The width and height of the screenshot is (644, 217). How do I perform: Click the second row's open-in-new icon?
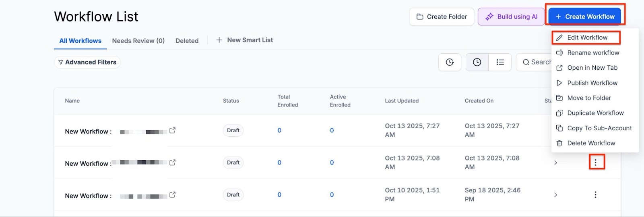[172, 163]
